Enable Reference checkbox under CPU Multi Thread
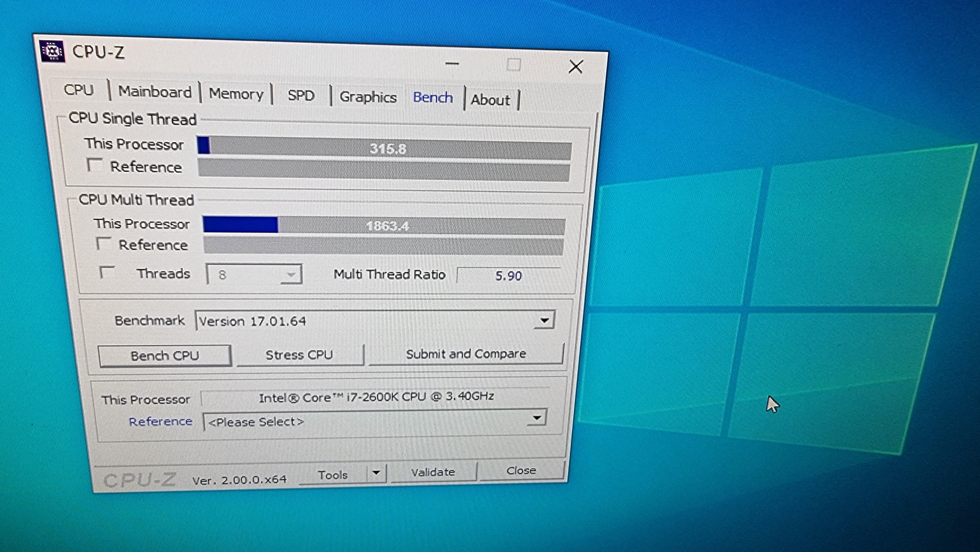 104,244
